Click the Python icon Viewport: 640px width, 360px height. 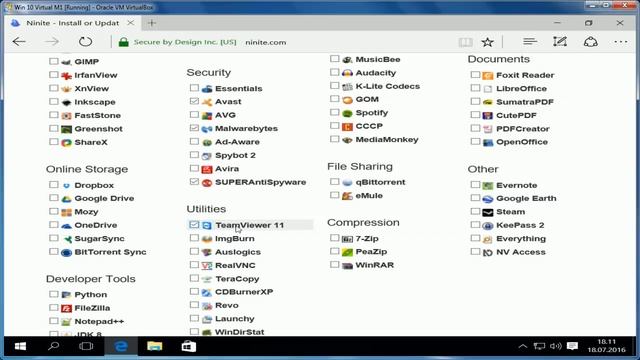coord(66,295)
